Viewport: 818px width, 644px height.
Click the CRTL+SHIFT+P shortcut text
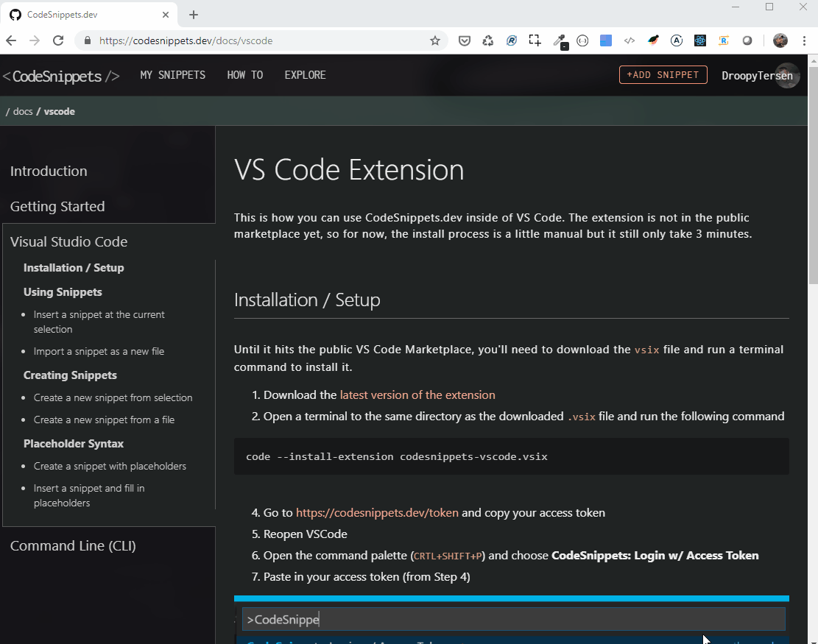pyautogui.click(x=448, y=556)
